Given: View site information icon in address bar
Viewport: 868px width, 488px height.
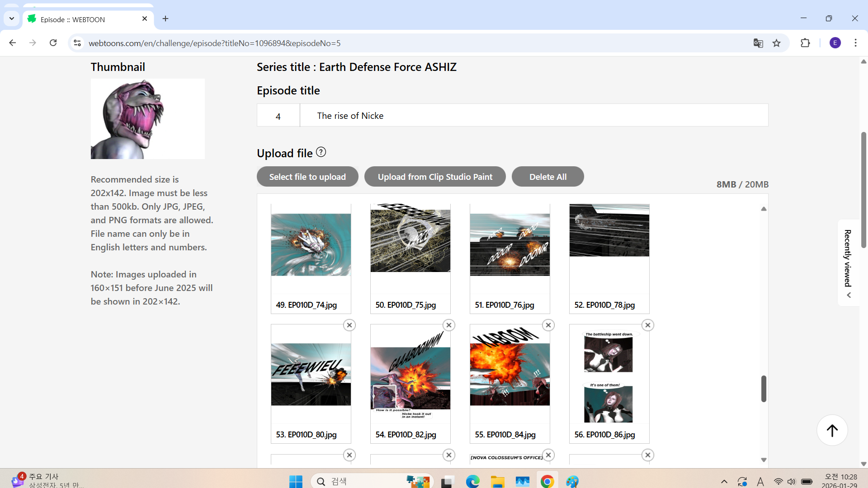Looking at the screenshot, I should (x=77, y=43).
